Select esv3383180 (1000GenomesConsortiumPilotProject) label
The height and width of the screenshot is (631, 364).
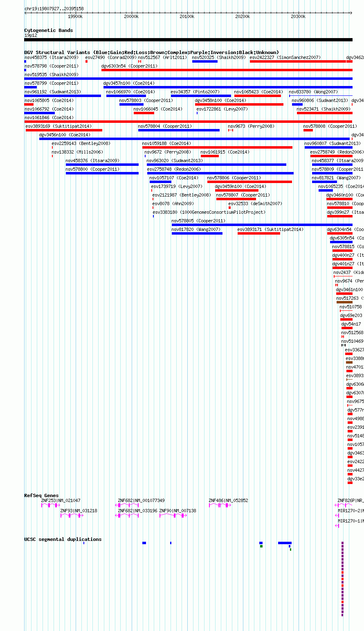pos(209,212)
